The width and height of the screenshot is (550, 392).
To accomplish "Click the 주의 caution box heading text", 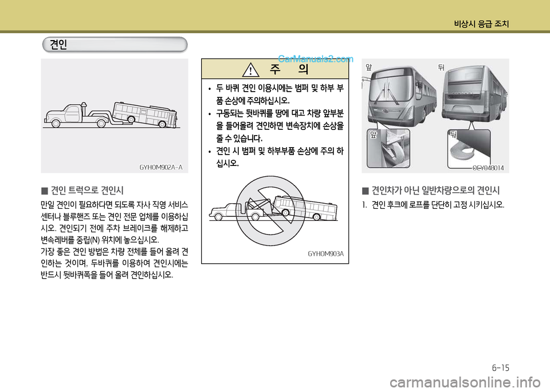I will click(x=289, y=70).
